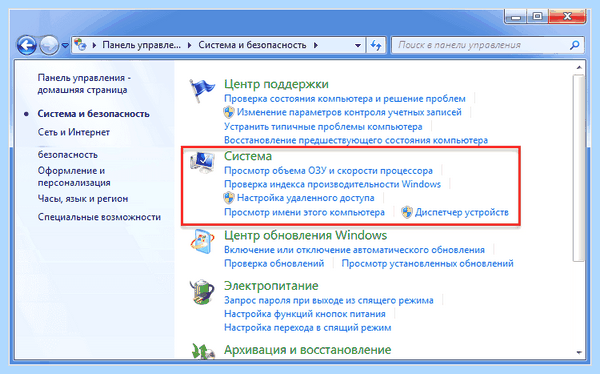Open 'Проверка обновлений' link
The image size is (600, 374).
pos(274,263)
